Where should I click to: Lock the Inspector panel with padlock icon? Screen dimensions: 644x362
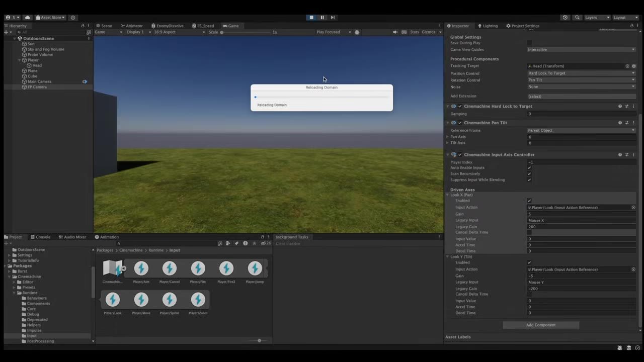click(x=632, y=26)
